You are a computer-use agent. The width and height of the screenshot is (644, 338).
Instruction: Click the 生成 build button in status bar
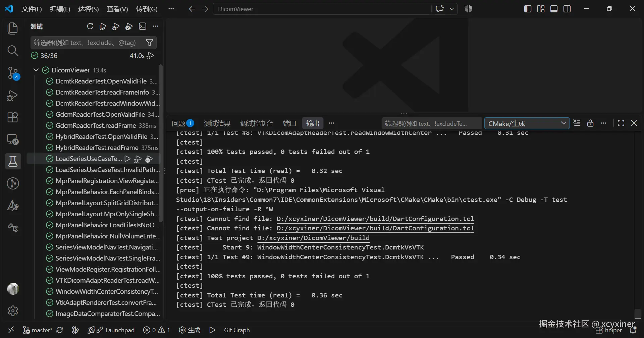point(190,330)
